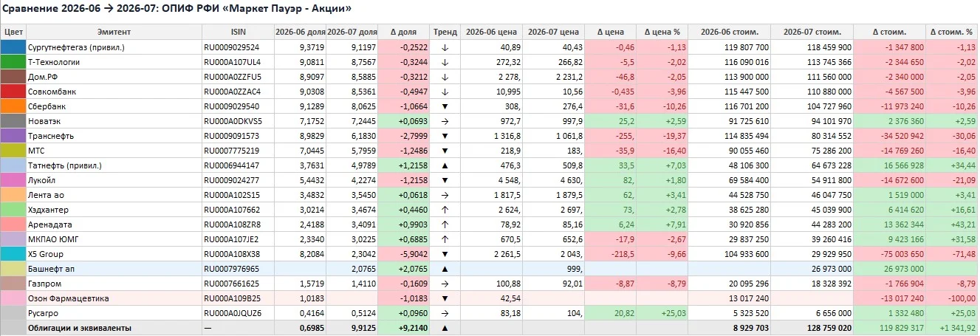
Task: Click the down triangle trend icon for Транснефть
Action: click(x=445, y=135)
